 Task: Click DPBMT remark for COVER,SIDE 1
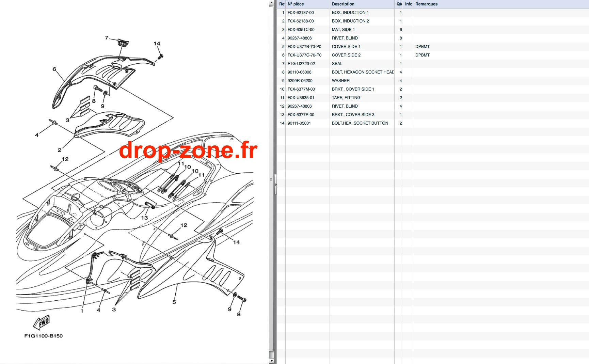point(423,47)
